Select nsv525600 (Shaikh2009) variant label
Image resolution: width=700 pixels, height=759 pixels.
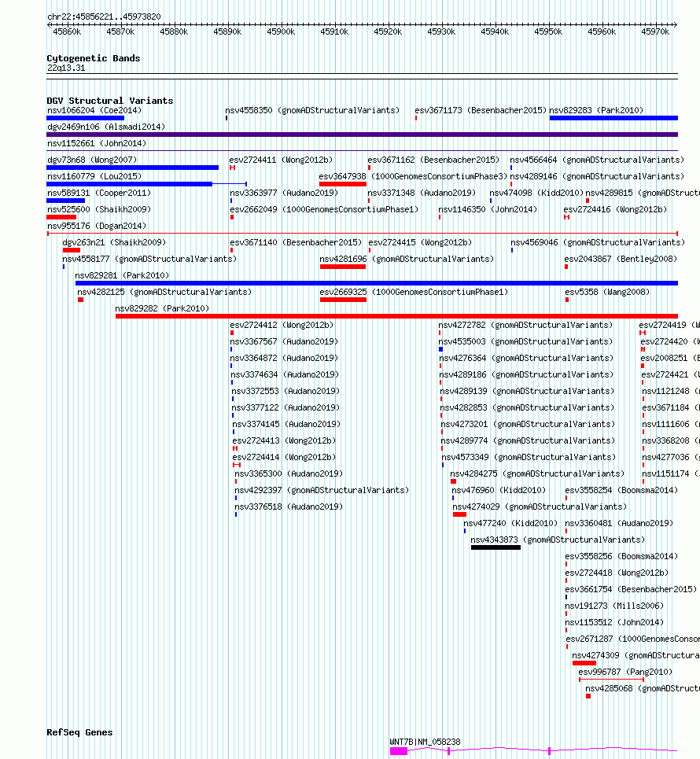coord(99,209)
